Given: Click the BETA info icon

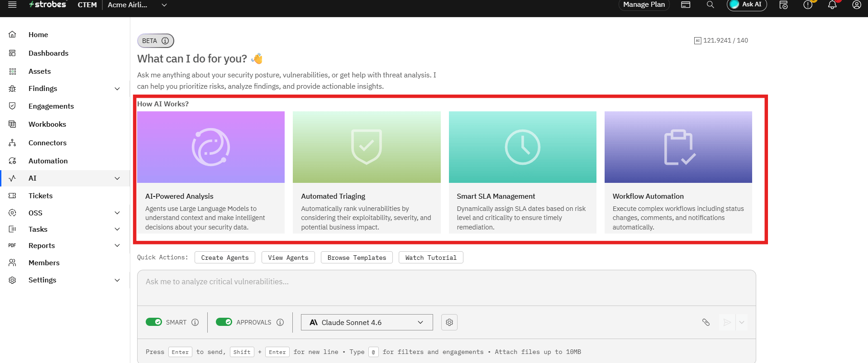Looking at the screenshot, I should 165,41.
